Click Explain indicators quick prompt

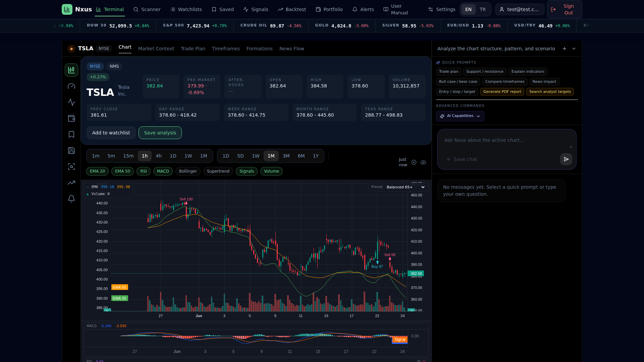(528, 72)
